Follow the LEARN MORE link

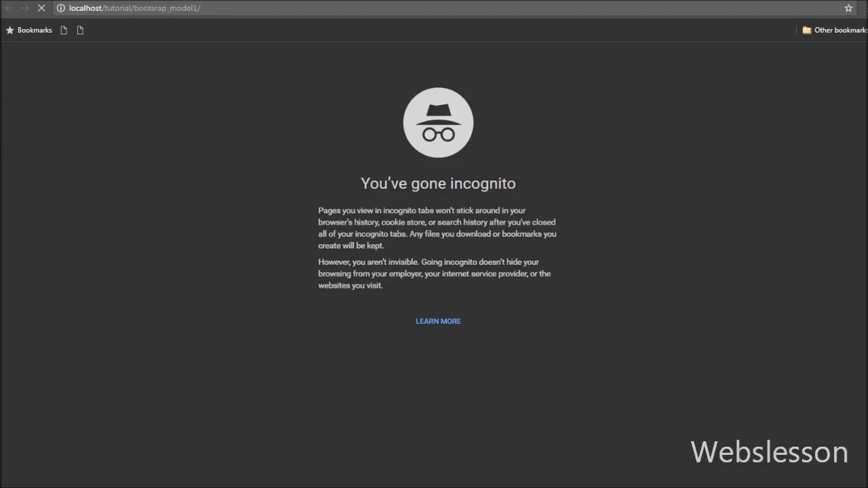tap(438, 321)
